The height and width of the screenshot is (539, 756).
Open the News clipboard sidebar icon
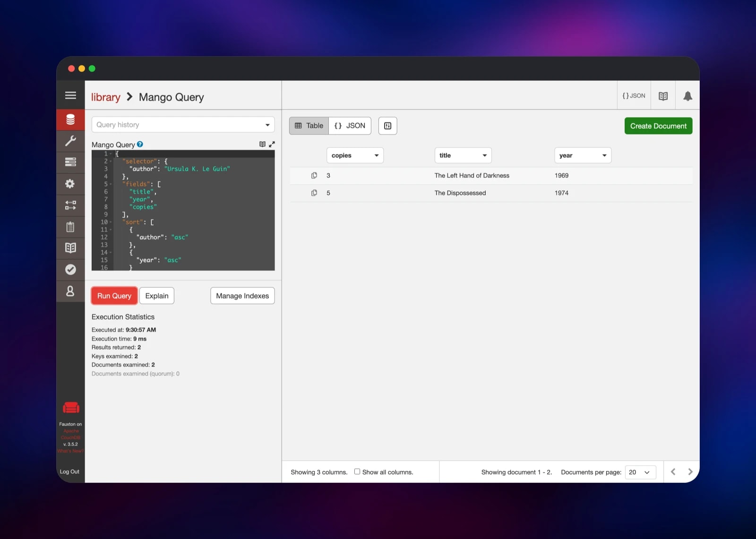[70, 227]
